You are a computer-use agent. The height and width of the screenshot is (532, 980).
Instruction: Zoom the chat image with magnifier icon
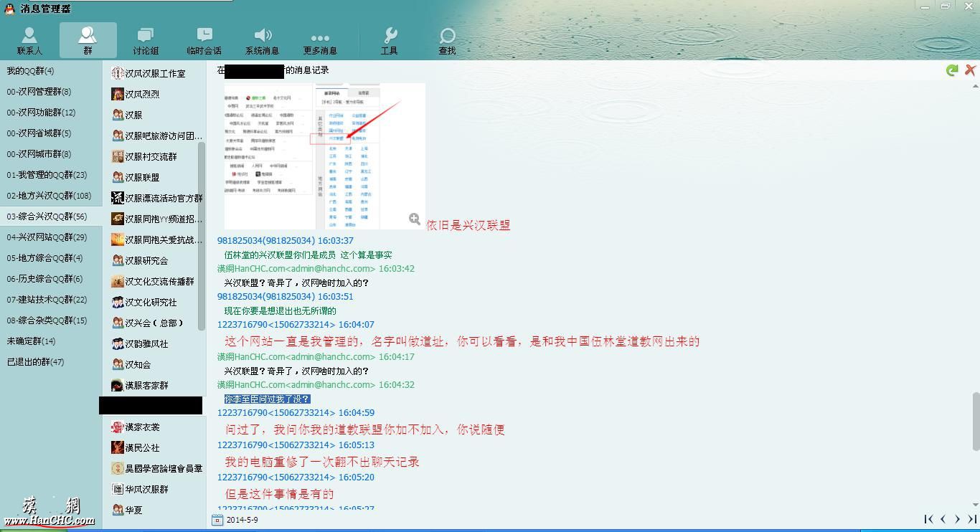(x=415, y=219)
